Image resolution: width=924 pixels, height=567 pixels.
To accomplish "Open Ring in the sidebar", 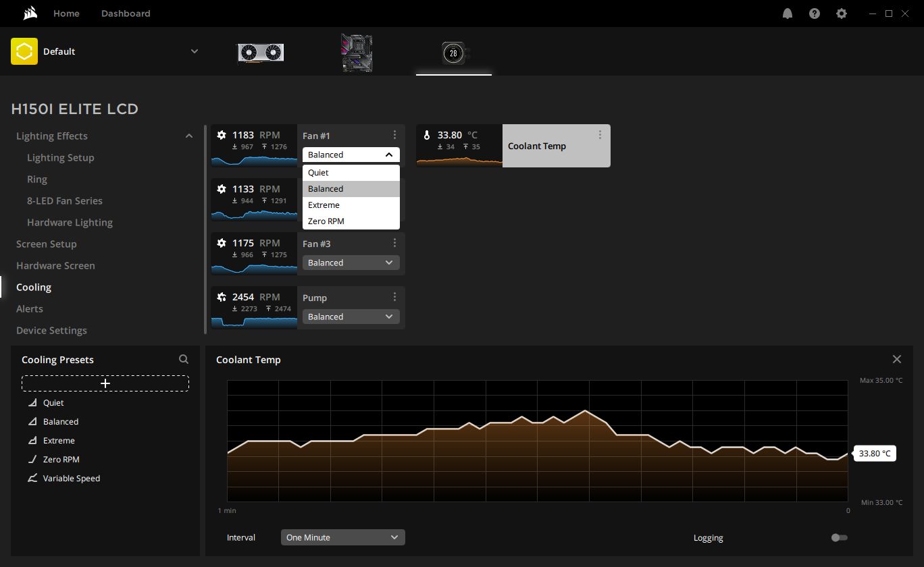I will (x=37, y=179).
